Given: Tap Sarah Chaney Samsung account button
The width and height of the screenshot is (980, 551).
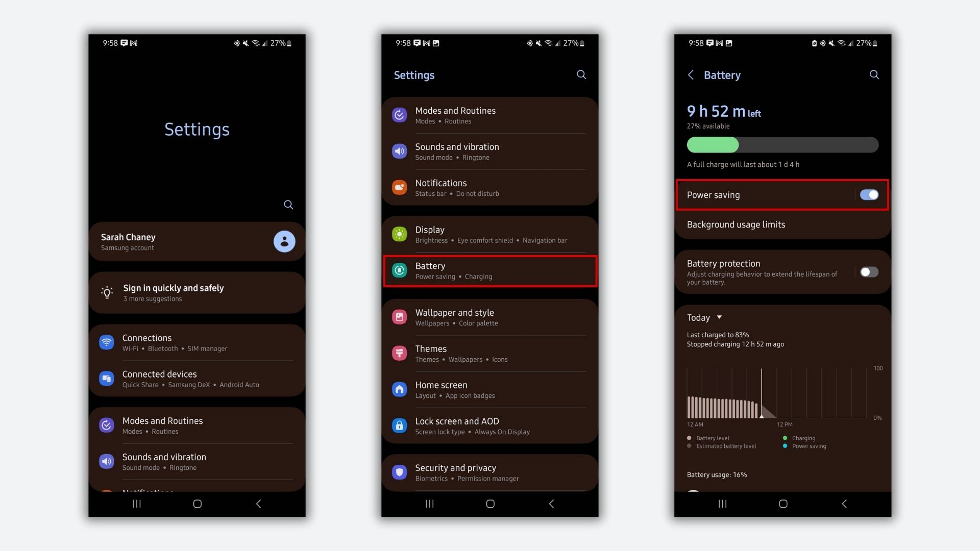Looking at the screenshot, I should [197, 241].
